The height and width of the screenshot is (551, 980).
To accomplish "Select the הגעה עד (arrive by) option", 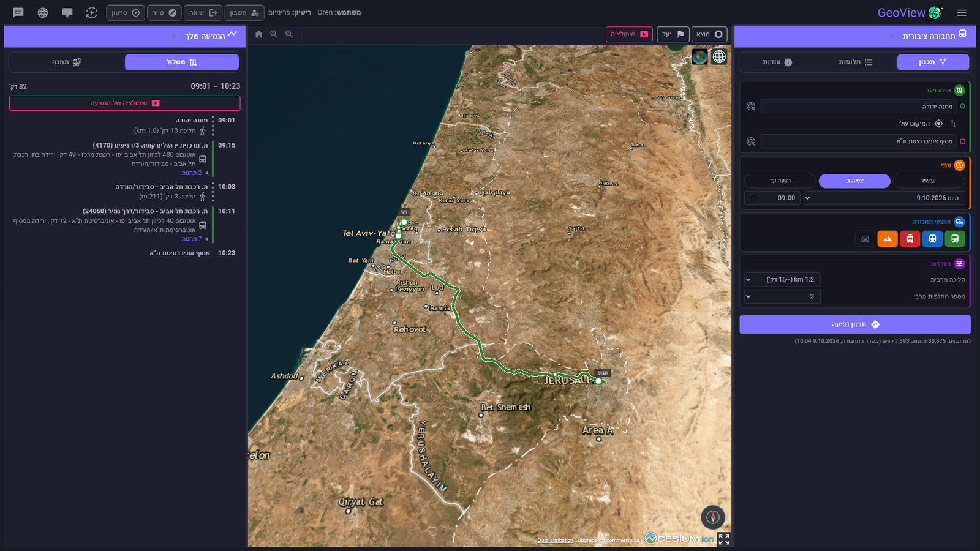I will 780,181.
